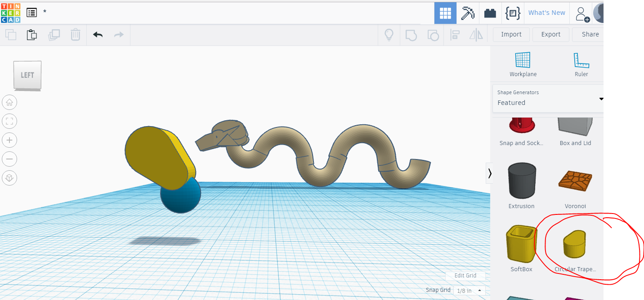Click the Zoom out minus button
The image size is (644, 300).
(9, 159)
